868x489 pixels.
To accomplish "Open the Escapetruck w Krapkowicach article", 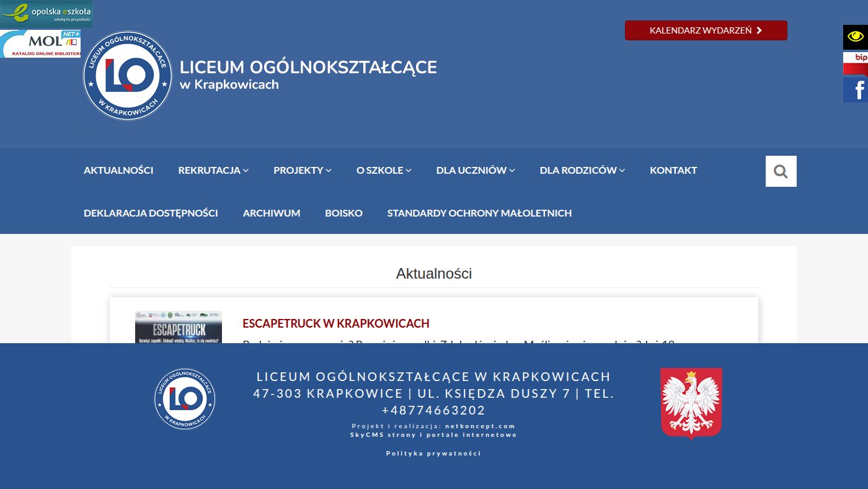I will pos(336,323).
